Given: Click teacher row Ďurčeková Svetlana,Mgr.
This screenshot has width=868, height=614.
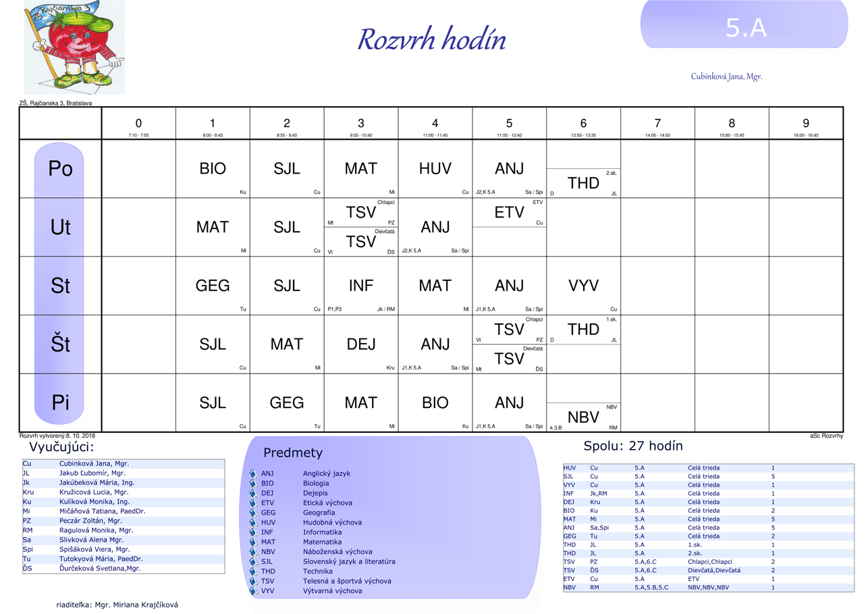Looking at the screenshot, I should (124, 568).
